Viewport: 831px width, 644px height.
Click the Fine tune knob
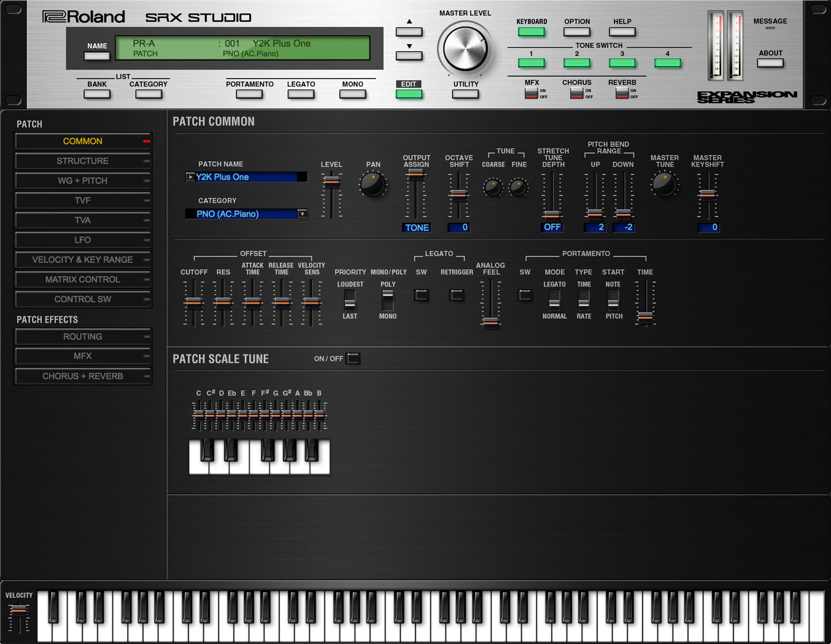(x=519, y=187)
